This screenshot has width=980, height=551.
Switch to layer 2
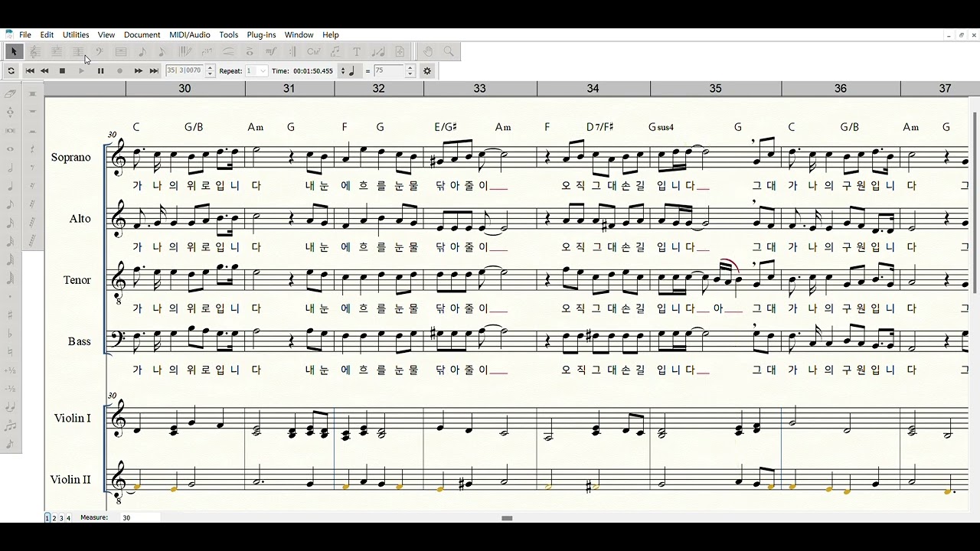[x=54, y=518]
